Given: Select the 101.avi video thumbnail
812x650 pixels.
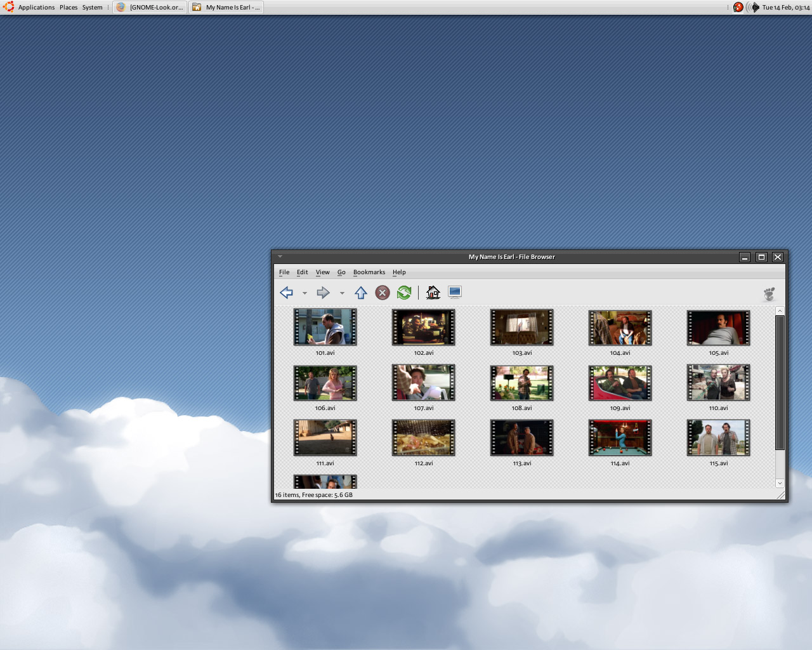Looking at the screenshot, I should coord(325,327).
